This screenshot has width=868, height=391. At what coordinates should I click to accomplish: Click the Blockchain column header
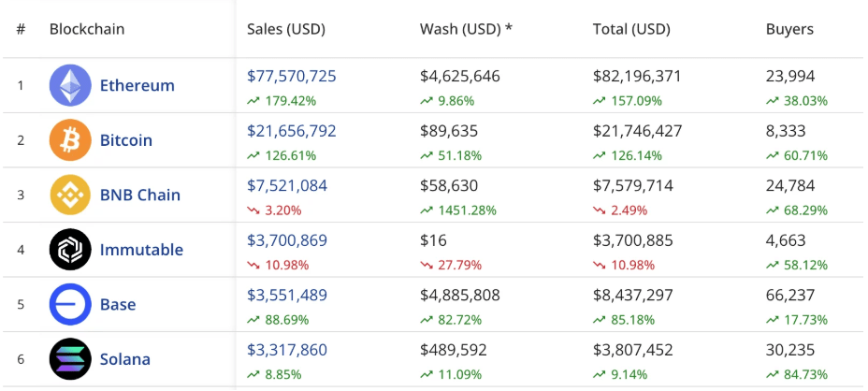coord(87,29)
